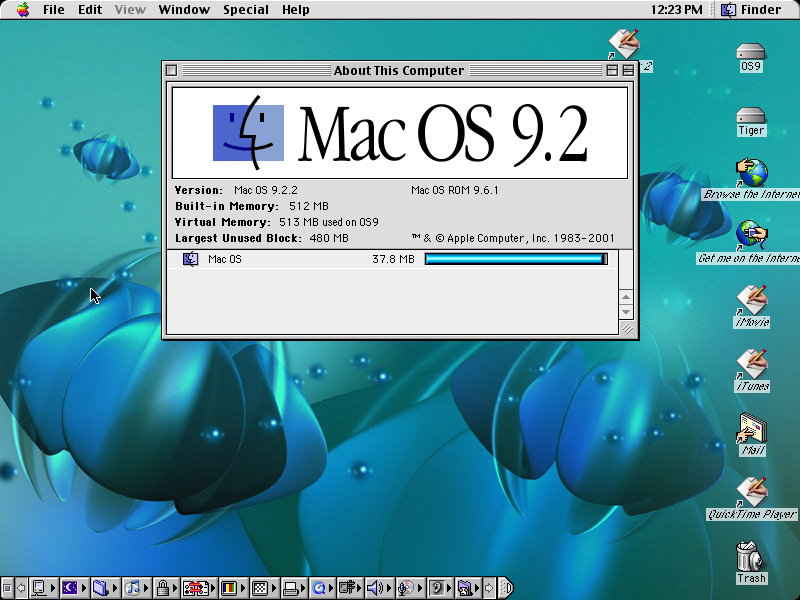Open the Window menu
The height and width of the screenshot is (600, 800).
(x=184, y=10)
